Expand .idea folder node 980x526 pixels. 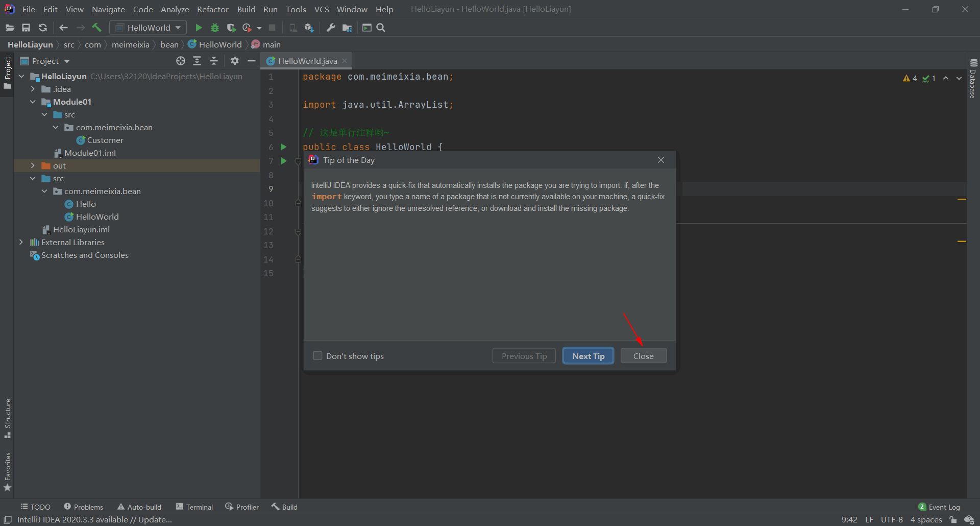pyautogui.click(x=33, y=89)
